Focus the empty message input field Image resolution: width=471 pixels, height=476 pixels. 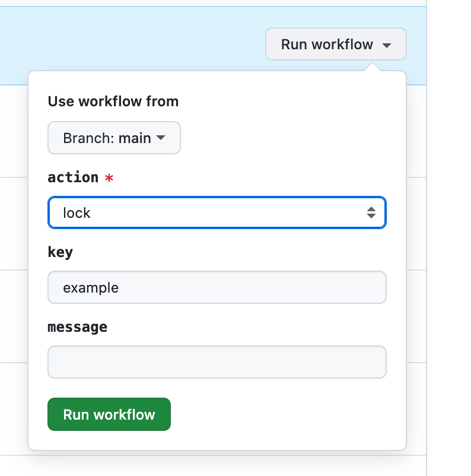217,362
